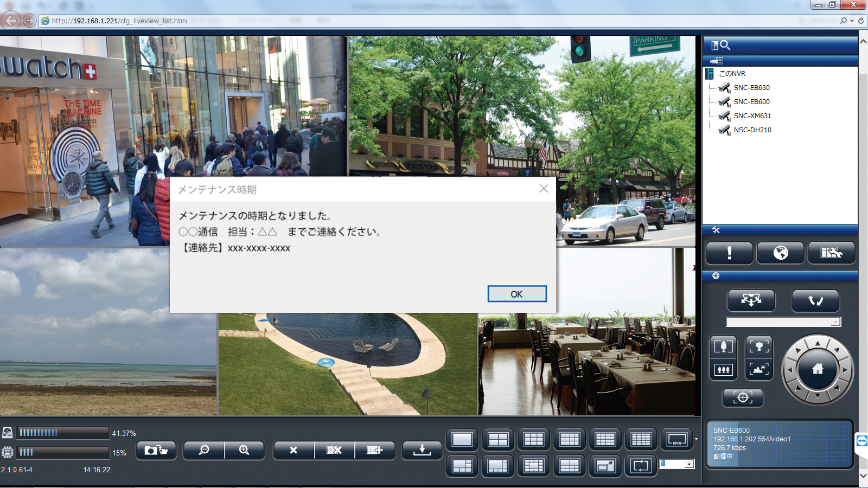Open the device list panel header
The image size is (868, 488).
[x=780, y=61]
